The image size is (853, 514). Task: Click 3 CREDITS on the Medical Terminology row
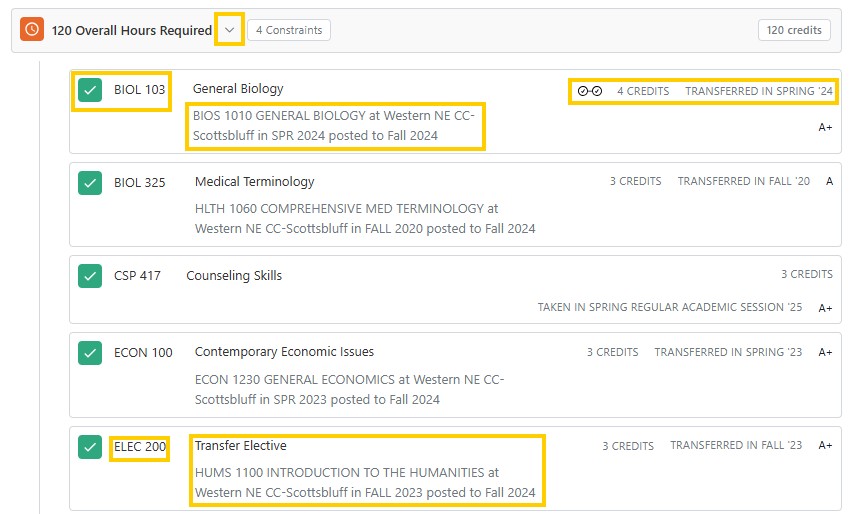coord(635,181)
